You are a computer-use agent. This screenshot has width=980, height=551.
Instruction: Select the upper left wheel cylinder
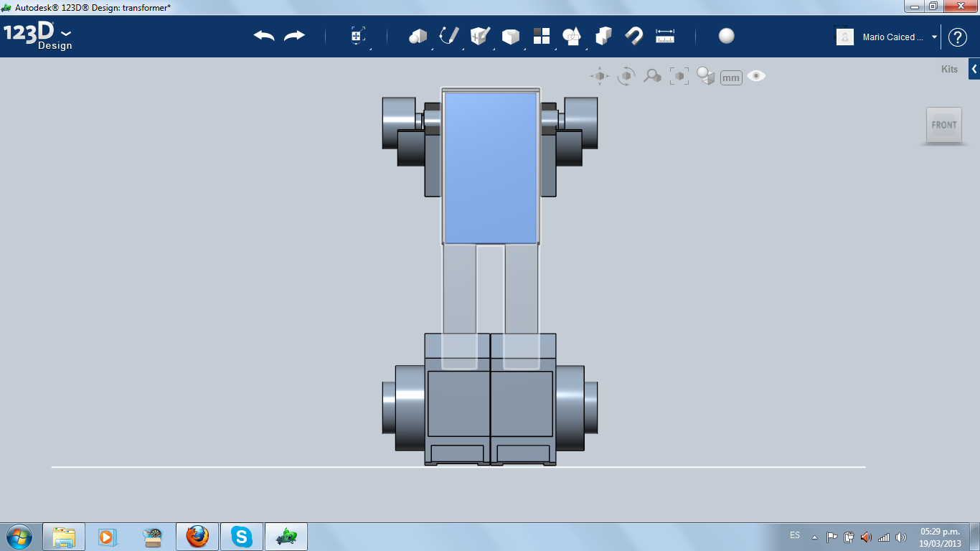398,123
